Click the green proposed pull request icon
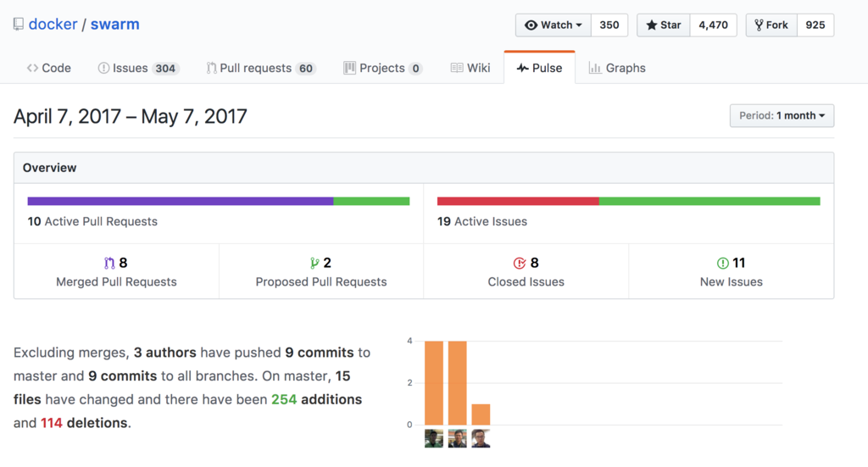The height and width of the screenshot is (467, 868). click(314, 263)
